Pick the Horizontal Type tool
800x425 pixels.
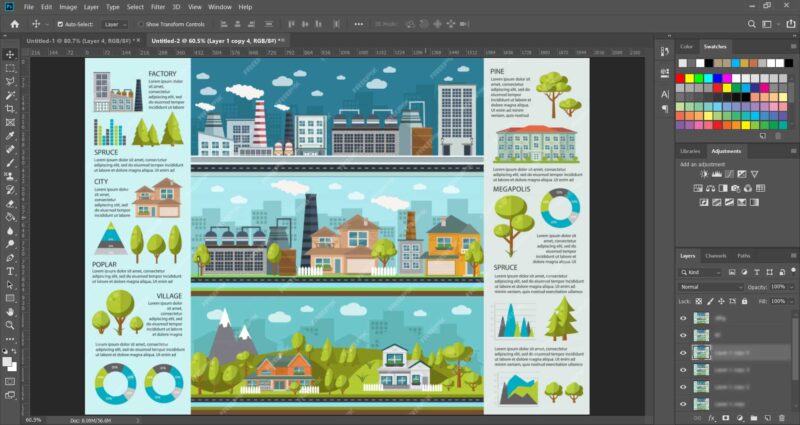(x=10, y=270)
